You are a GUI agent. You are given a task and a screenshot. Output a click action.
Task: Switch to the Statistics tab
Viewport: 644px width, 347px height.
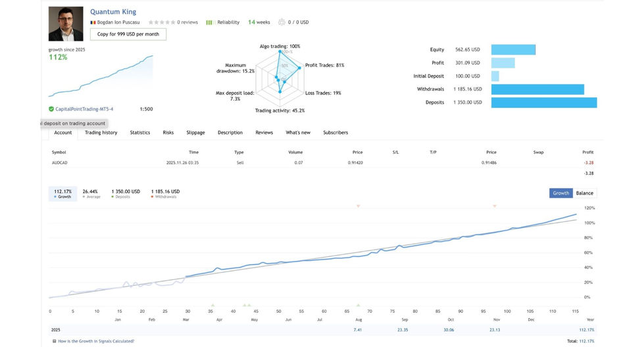pos(139,133)
